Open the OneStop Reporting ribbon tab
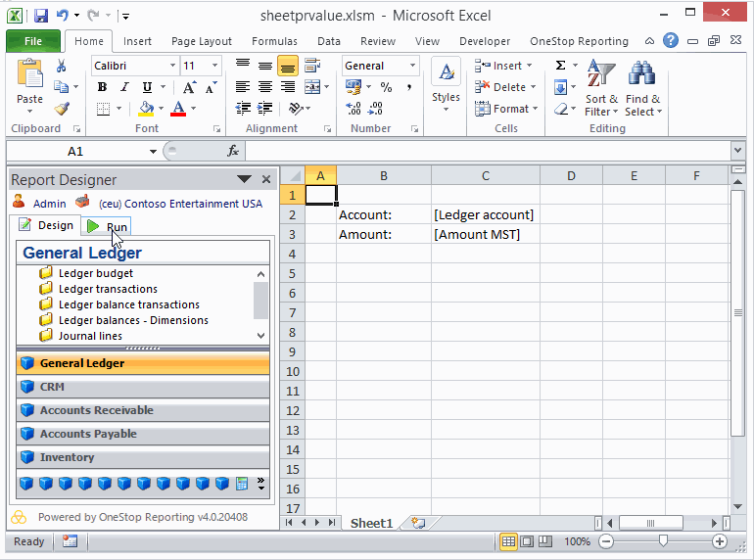The width and height of the screenshot is (754, 560). click(579, 41)
